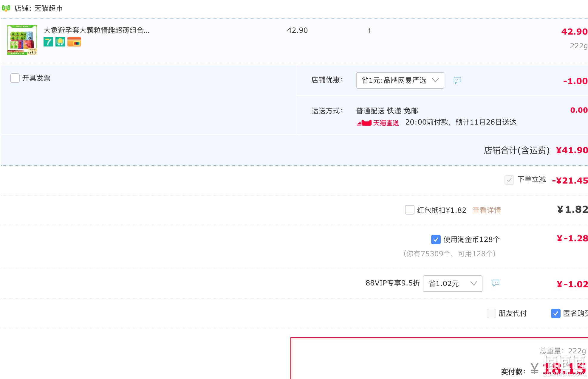Image resolution: width=588 pixels, height=379 pixels.
Task: Click the 总重量: 222g text
Action: click(563, 351)
